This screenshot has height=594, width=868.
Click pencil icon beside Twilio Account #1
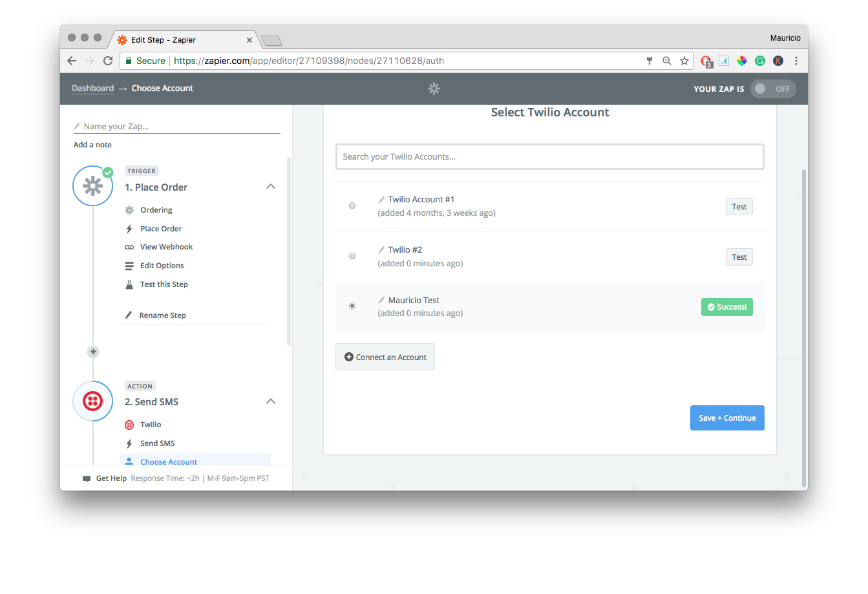(x=381, y=200)
